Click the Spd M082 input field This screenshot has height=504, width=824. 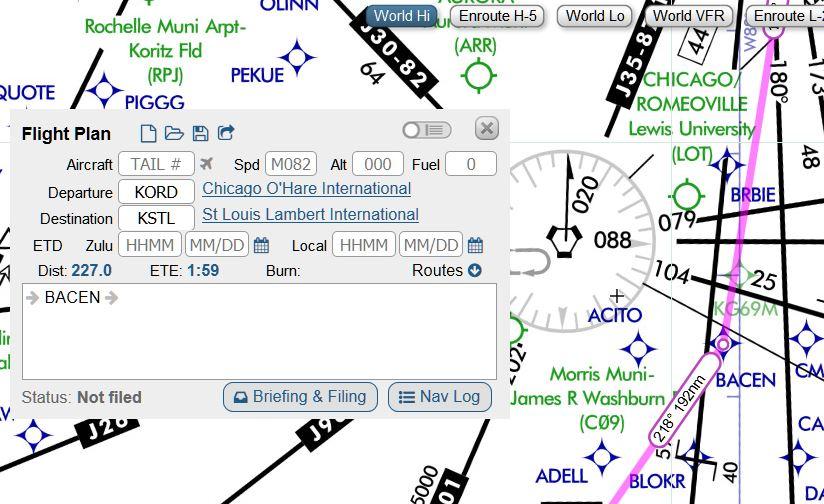click(x=291, y=164)
